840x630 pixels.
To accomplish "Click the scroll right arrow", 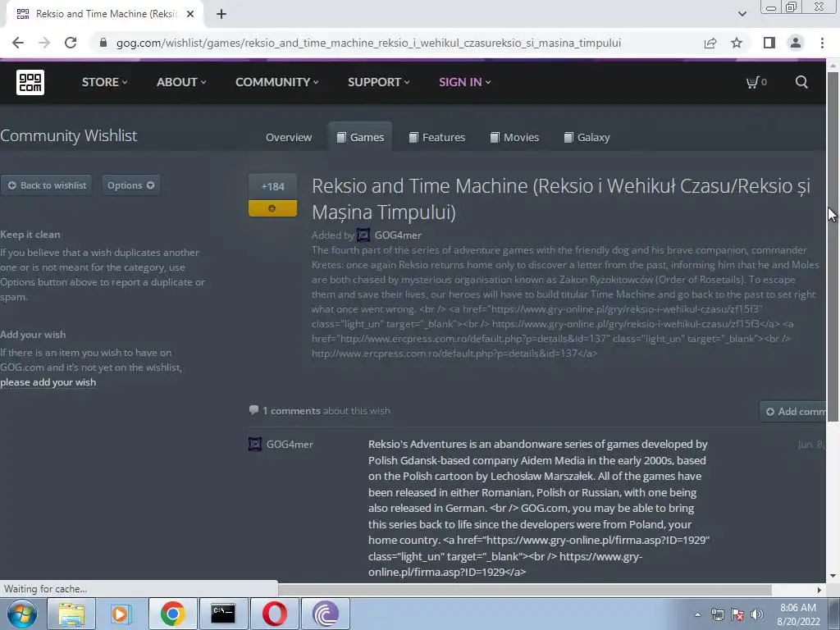I will click(819, 590).
